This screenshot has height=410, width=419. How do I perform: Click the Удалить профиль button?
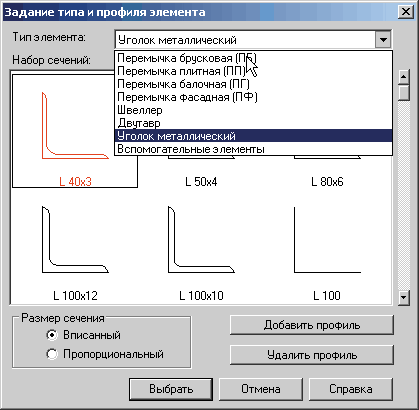click(x=312, y=355)
